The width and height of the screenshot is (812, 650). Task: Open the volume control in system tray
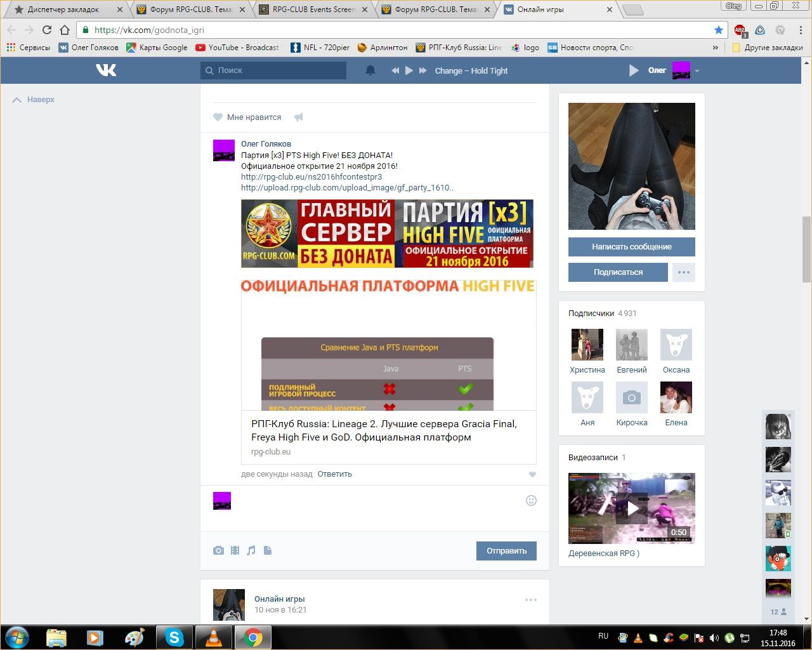coord(714,637)
